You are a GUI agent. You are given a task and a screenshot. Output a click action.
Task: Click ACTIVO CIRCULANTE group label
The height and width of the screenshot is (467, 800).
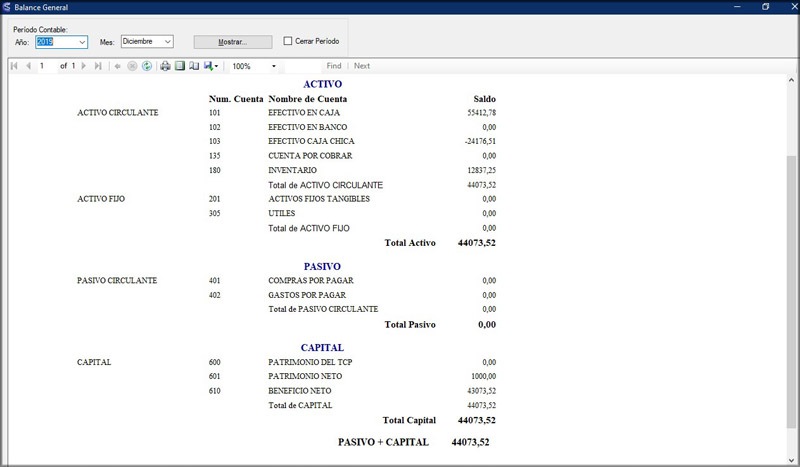[x=118, y=112]
